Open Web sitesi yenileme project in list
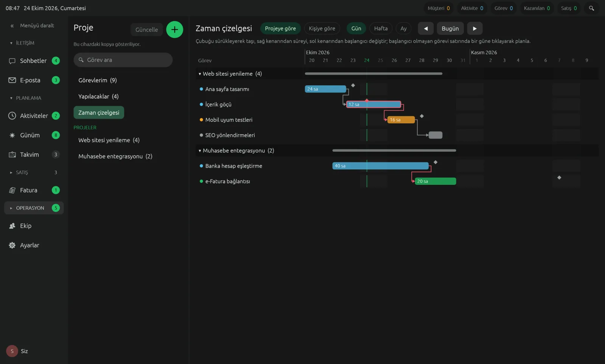This screenshot has height=364, width=605. [109, 140]
